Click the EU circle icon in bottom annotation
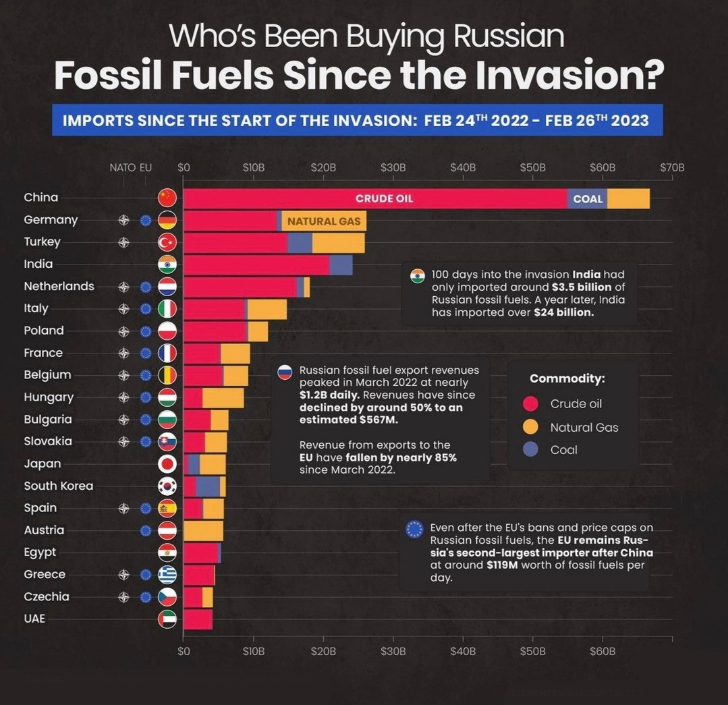Viewport: 728px width, 705px height. click(x=414, y=529)
